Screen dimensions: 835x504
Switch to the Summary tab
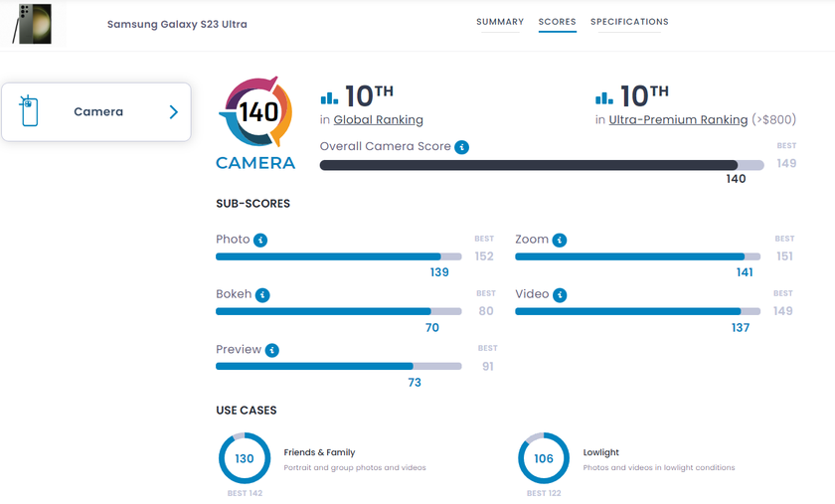point(500,22)
